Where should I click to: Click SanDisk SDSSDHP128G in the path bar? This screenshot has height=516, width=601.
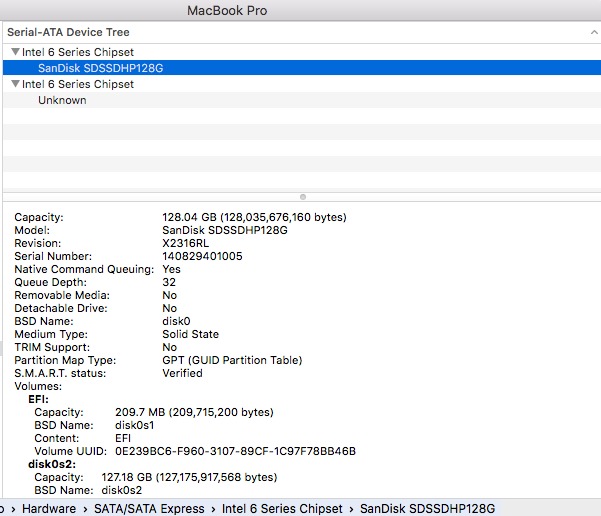coord(427,508)
